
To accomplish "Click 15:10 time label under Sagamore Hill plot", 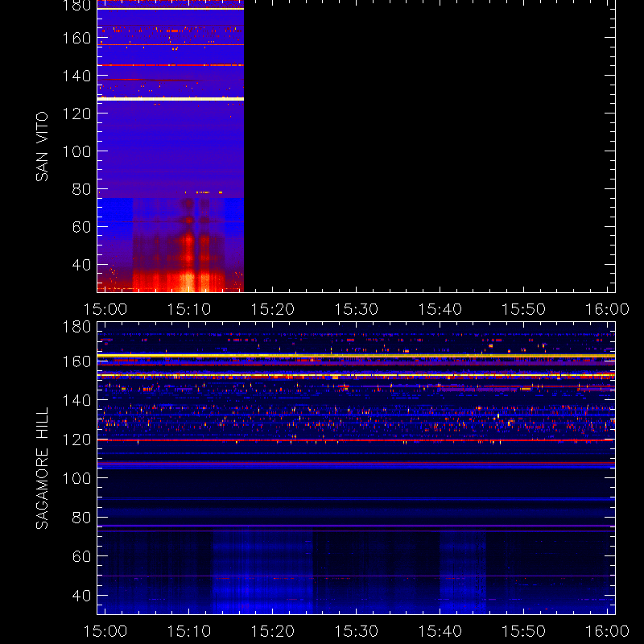I will coord(189,631).
